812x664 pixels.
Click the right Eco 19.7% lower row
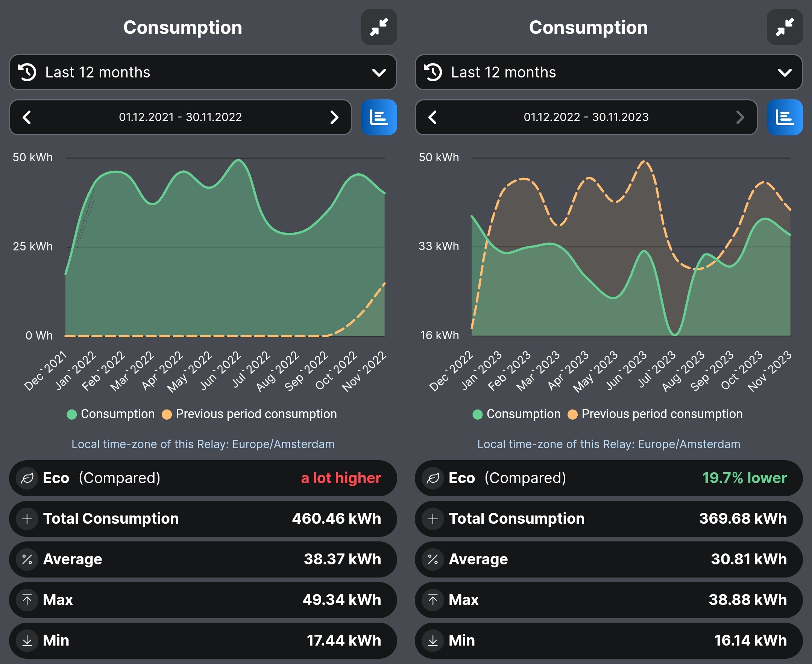click(x=609, y=478)
